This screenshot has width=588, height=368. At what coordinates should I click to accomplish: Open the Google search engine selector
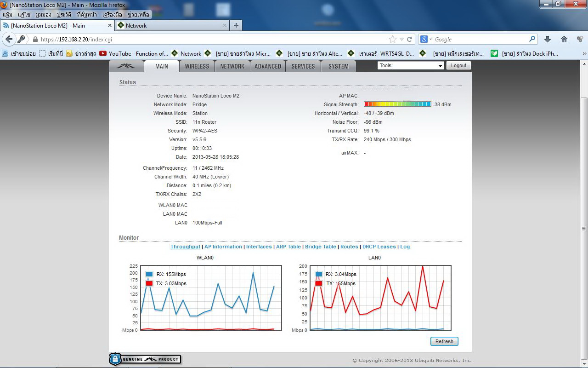point(425,39)
